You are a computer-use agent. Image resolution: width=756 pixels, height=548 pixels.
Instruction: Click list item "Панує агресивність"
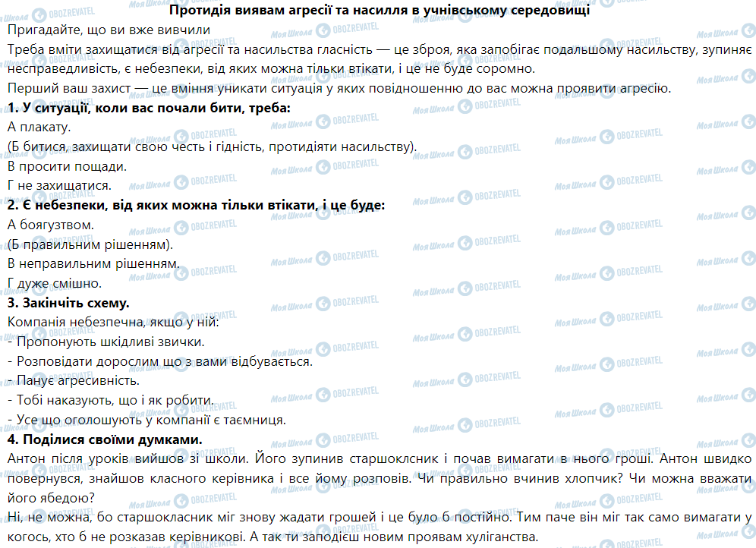pyautogui.click(x=73, y=380)
